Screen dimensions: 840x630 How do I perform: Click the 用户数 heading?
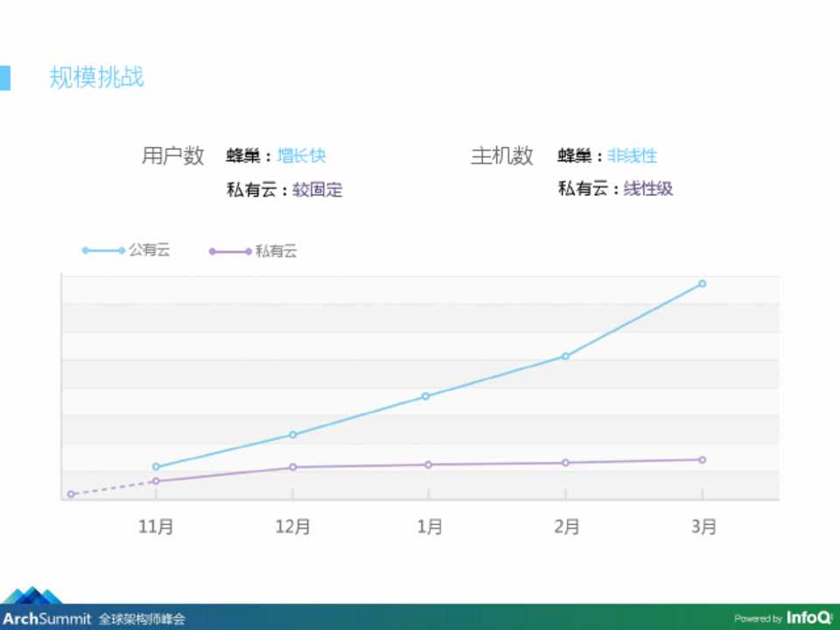tap(172, 156)
